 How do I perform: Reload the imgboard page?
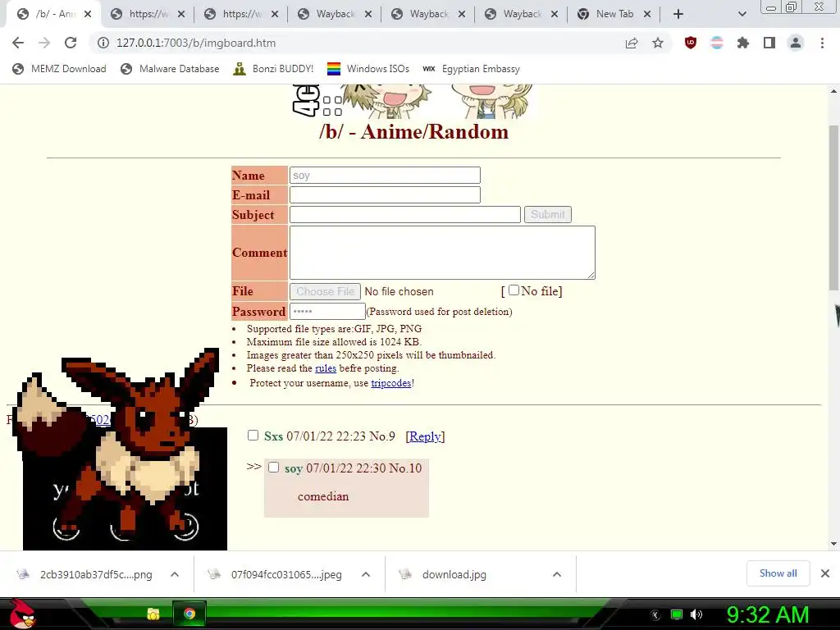click(71, 43)
